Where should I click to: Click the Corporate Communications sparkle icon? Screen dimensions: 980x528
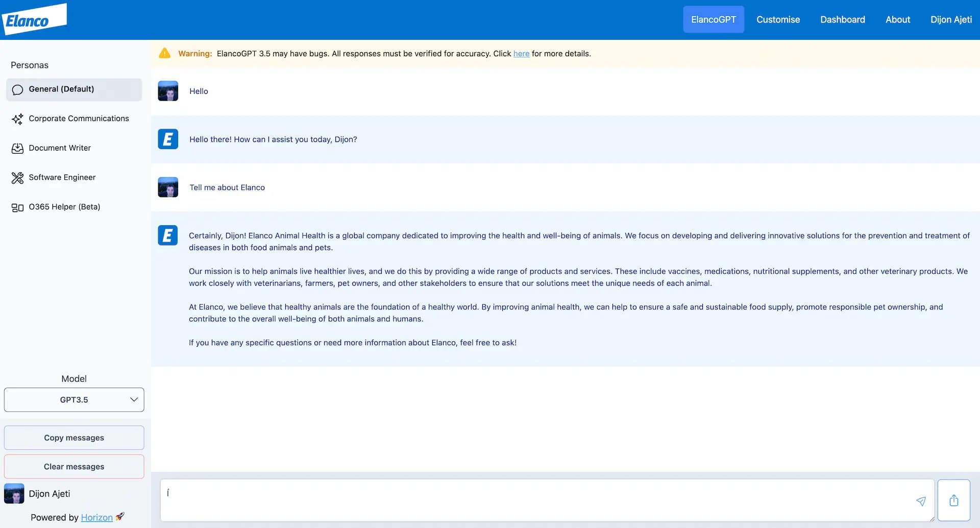click(17, 119)
